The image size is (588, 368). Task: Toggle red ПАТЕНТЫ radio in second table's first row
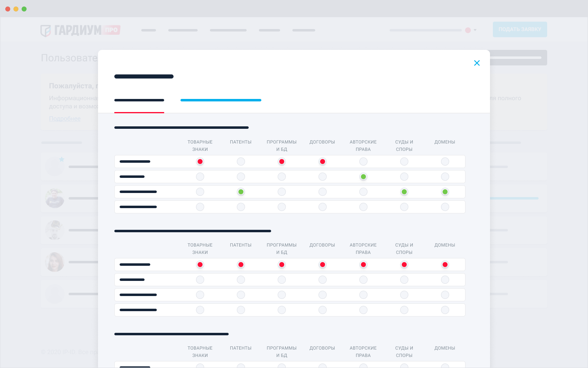pos(241,265)
